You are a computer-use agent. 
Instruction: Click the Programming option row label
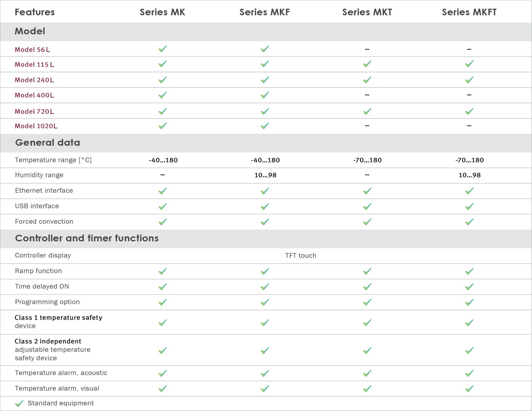47,302
